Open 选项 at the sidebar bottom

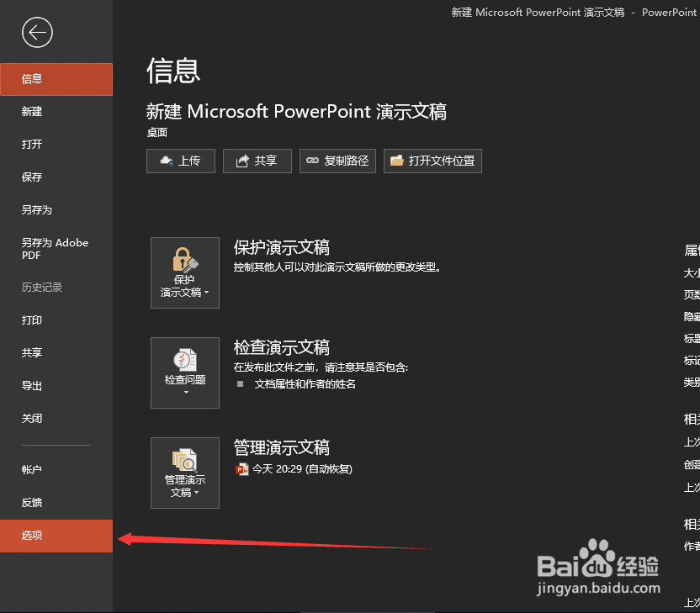point(56,536)
